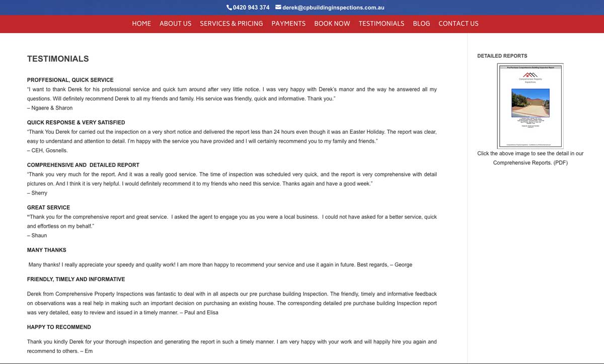Select SERVICES & PRICING in navigation
Viewport: 604px width, 364px height.
click(x=231, y=24)
